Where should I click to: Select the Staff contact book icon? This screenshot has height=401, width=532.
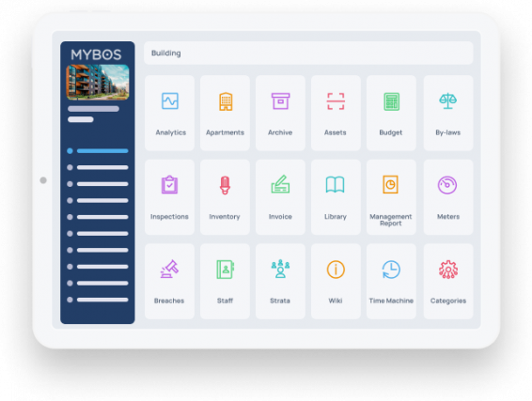coord(225,270)
